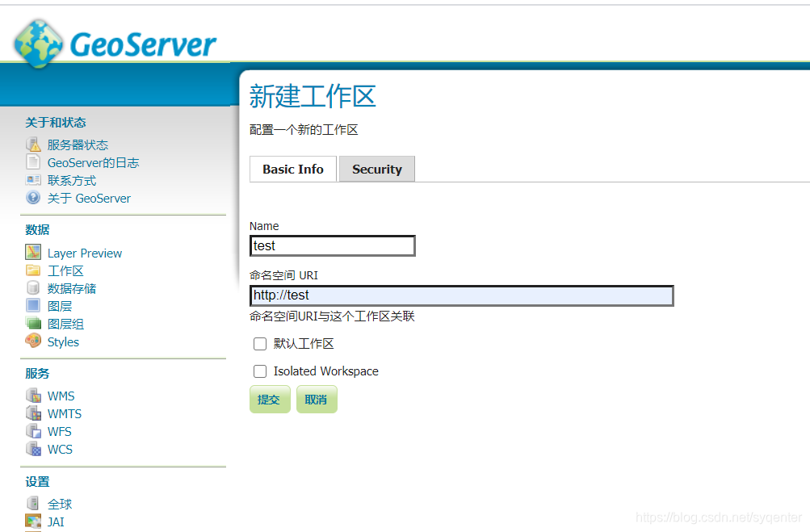Click the contact information card icon
This screenshot has width=810, height=532.
(33, 180)
